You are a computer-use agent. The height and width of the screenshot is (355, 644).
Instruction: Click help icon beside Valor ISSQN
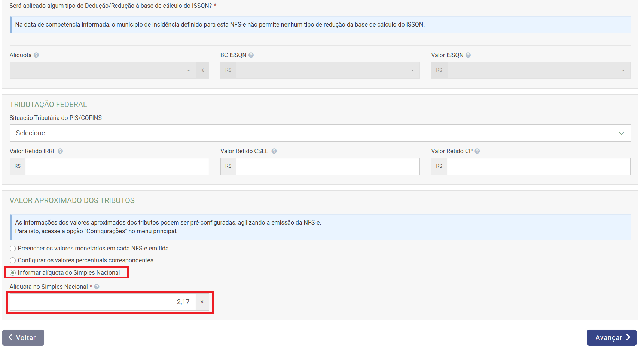468,55
